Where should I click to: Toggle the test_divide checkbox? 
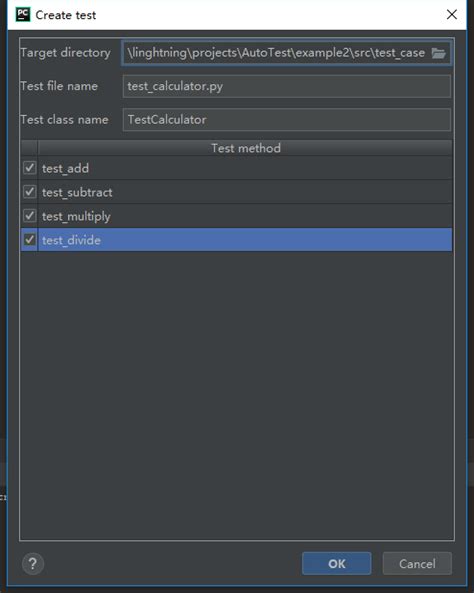tap(30, 239)
